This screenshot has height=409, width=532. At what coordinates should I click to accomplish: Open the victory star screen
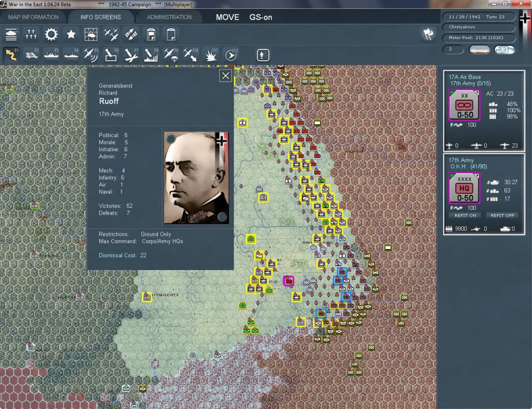pyautogui.click(x=71, y=34)
